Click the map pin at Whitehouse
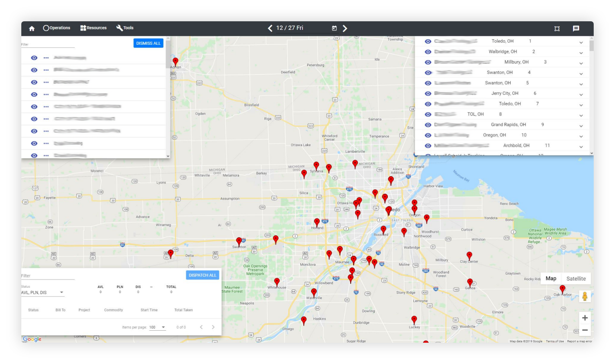The image size is (615, 364). point(277,282)
